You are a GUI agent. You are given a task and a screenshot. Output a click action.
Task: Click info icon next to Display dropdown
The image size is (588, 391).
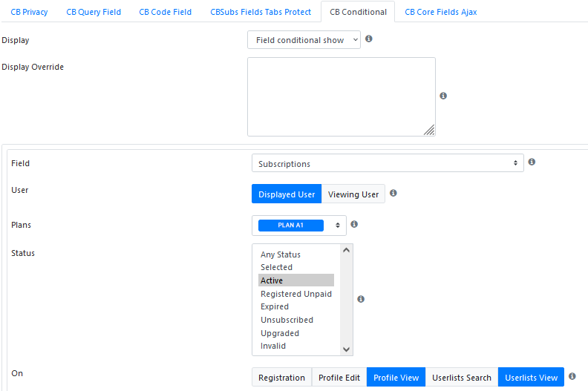tap(369, 39)
